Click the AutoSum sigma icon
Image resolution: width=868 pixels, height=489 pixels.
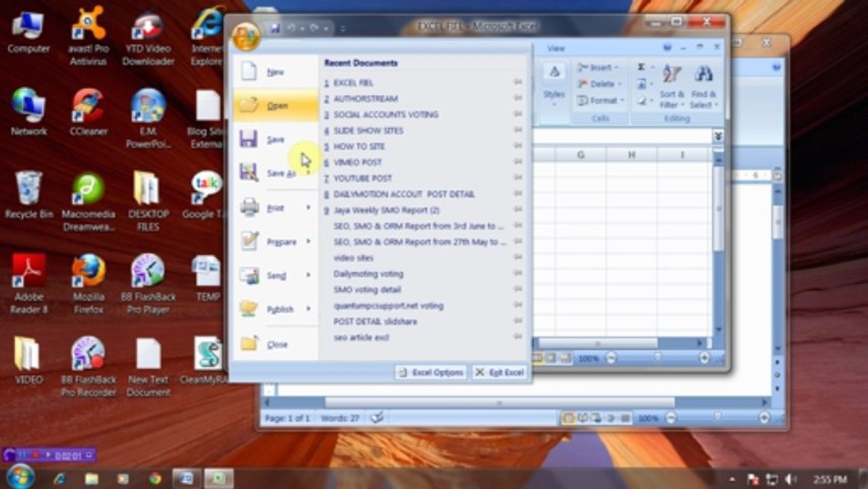tap(641, 67)
